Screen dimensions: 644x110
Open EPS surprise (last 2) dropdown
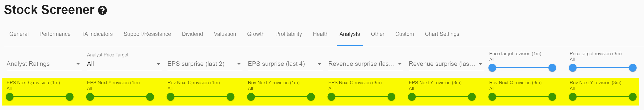point(205,64)
